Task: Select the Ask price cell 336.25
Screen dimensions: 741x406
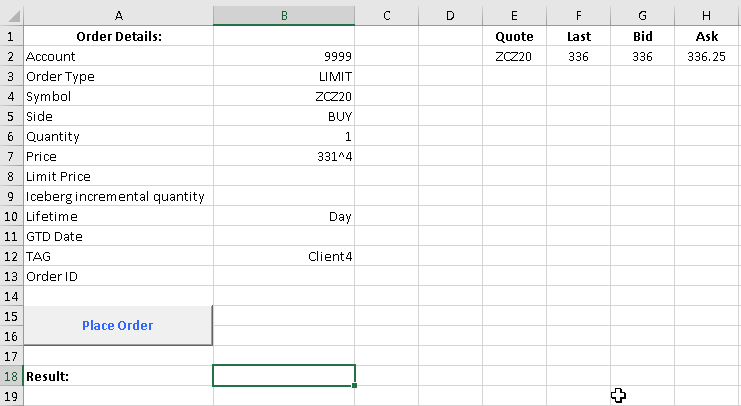Action: coord(706,57)
